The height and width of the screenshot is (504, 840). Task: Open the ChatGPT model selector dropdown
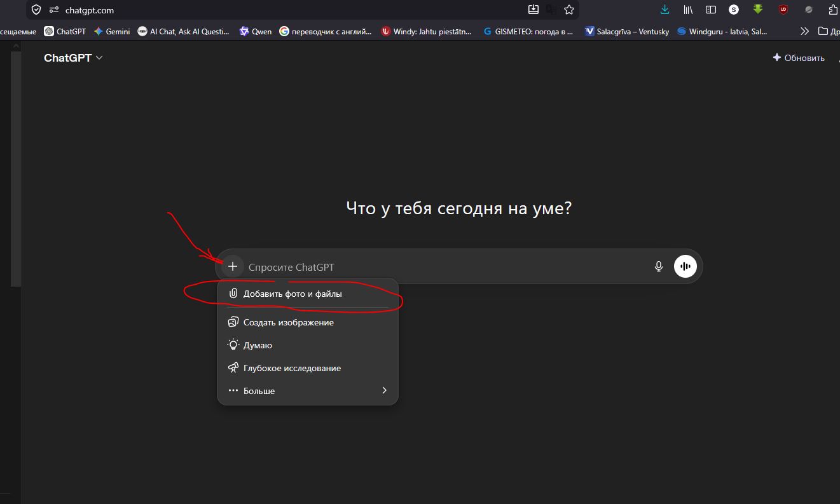[x=73, y=58]
